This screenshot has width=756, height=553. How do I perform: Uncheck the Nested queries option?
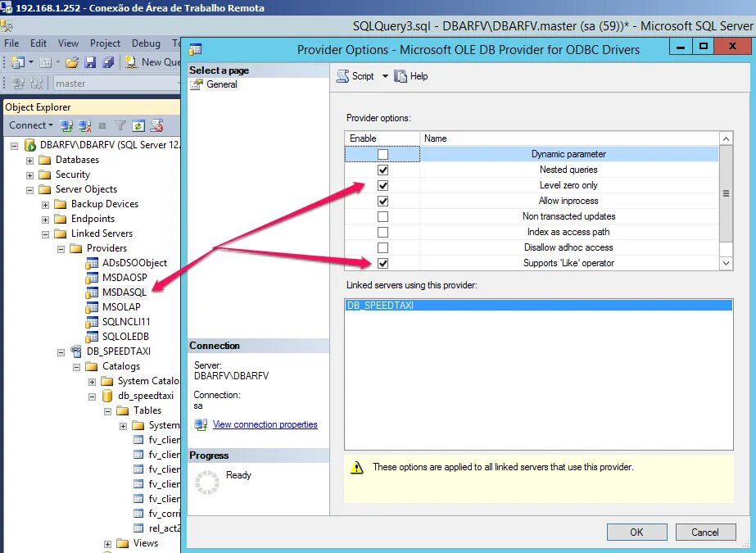(383, 170)
